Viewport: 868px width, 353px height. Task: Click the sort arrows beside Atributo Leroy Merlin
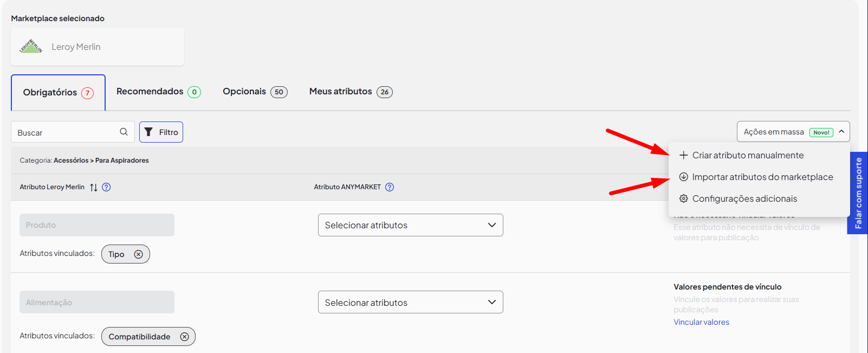pos(94,187)
